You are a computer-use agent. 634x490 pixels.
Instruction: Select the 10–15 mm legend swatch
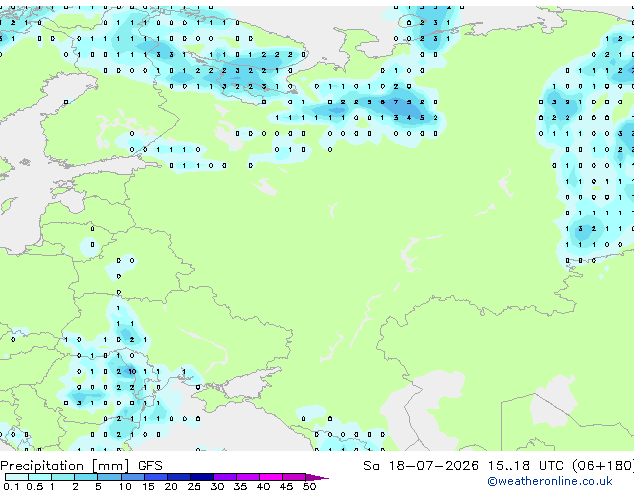[132, 477]
